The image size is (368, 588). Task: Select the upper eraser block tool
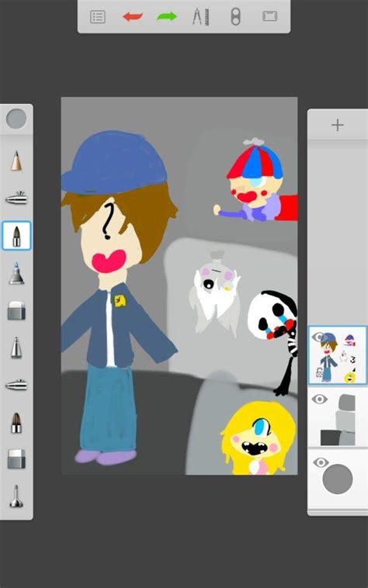[x=16, y=310]
